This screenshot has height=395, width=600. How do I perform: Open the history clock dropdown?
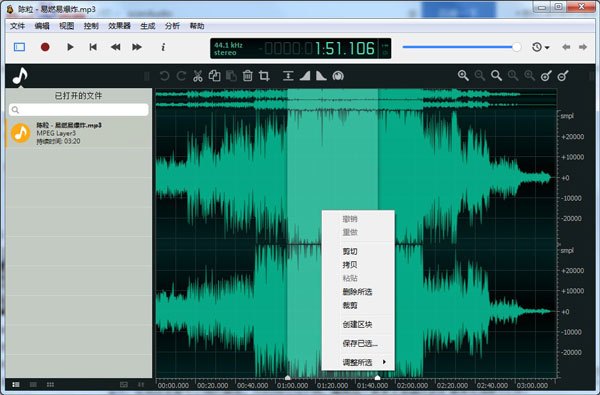point(540,47)
